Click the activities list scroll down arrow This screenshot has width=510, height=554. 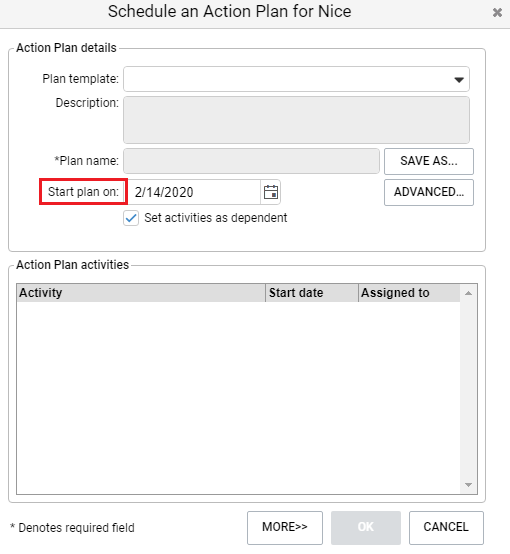(468, 485)
